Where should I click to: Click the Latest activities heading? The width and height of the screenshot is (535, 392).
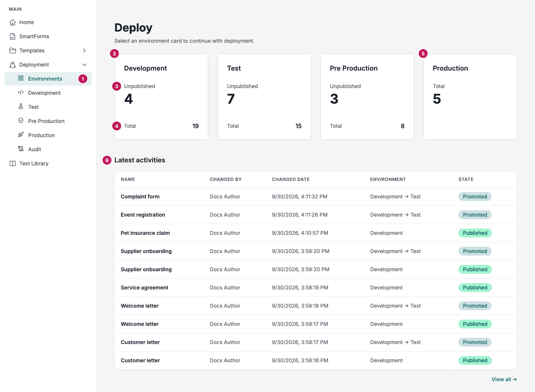click(140, 160)
